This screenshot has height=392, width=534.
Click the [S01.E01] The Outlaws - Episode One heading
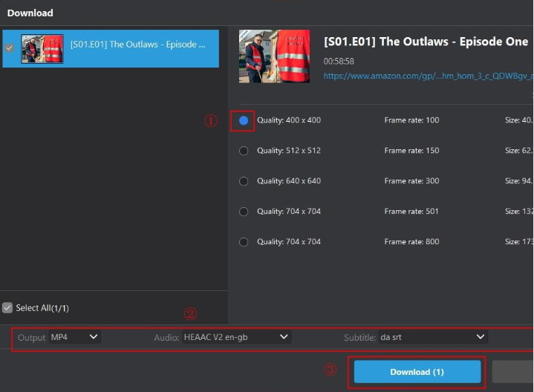(x=426, y=42)
